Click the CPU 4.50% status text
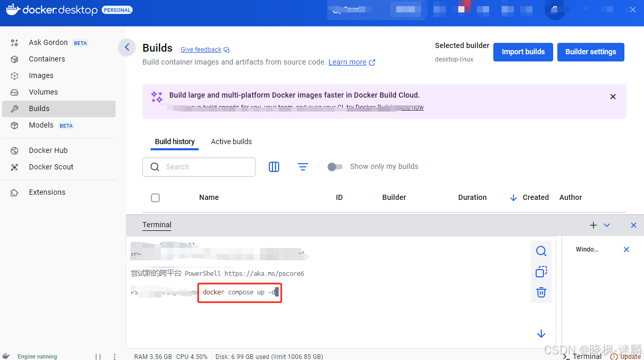 pyautogui.click(x=192, y=356)
